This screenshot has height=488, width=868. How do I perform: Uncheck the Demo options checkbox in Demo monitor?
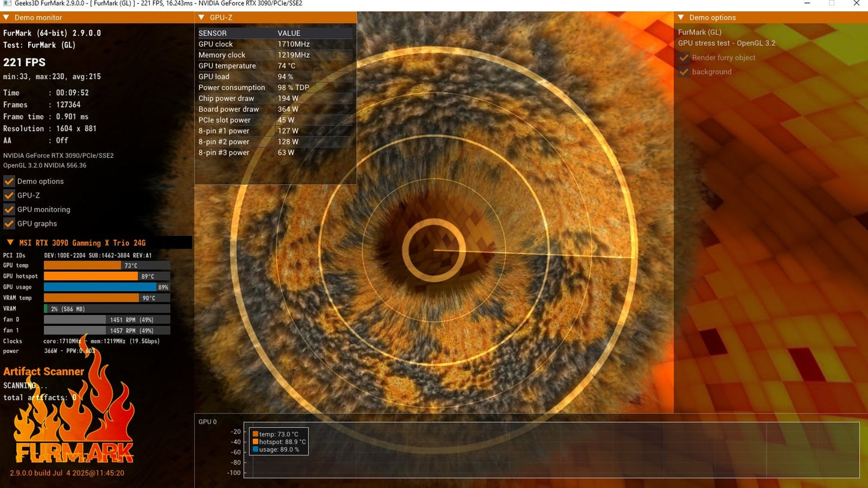coord(9,181)
